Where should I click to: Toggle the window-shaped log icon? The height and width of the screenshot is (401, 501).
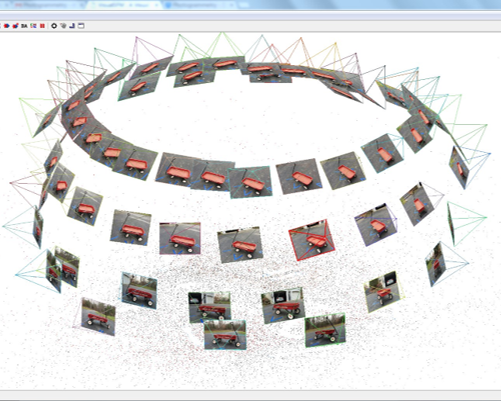(x=81, y=26)
